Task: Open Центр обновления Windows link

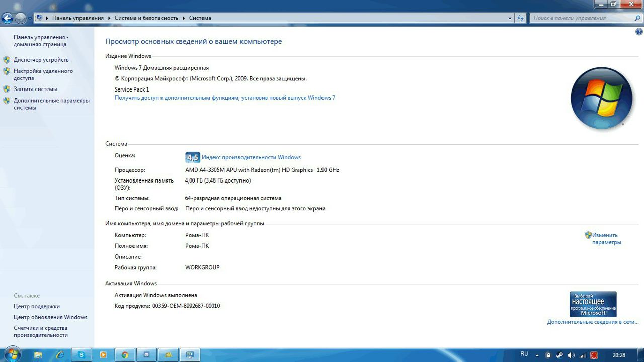Action: coord(50,317)
